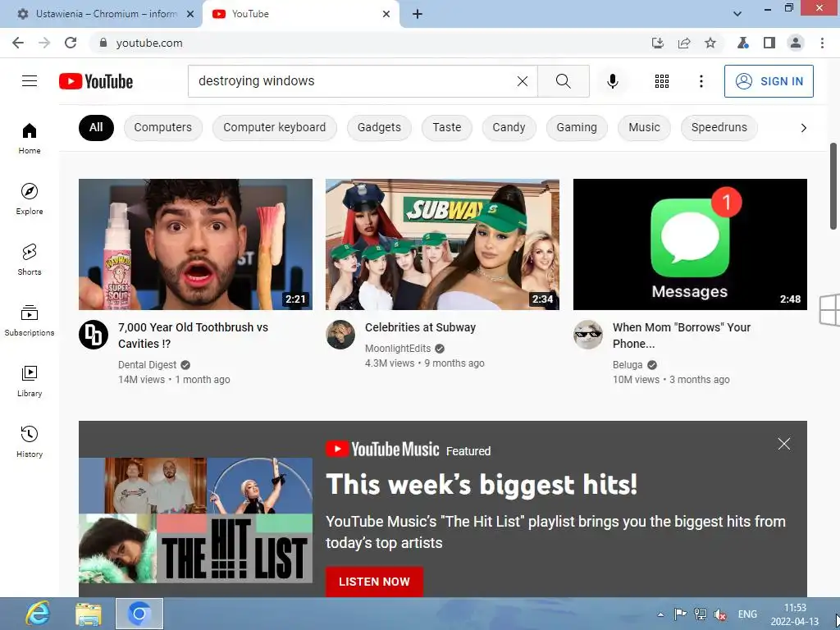Screen dimensions: 840x630
Task: Open History in the sidebar
Action: pyautogui.click(x=30, y=441)
